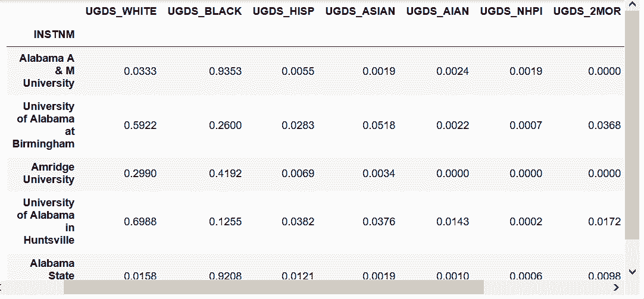Click the University of Alabama at Birmingham row label

pyautogui.click(x=46, y=125)
